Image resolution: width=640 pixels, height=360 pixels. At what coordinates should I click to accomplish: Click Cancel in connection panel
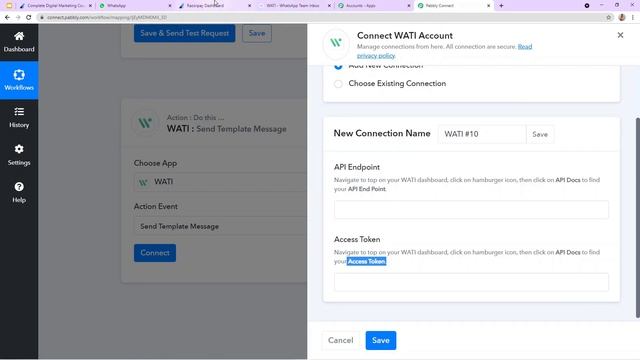[340, 340]
